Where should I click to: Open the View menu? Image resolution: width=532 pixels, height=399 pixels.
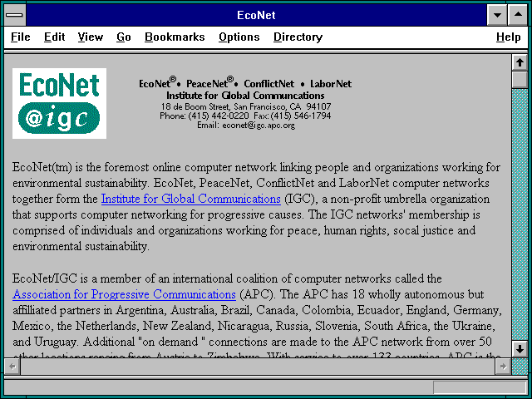(91, 37)
